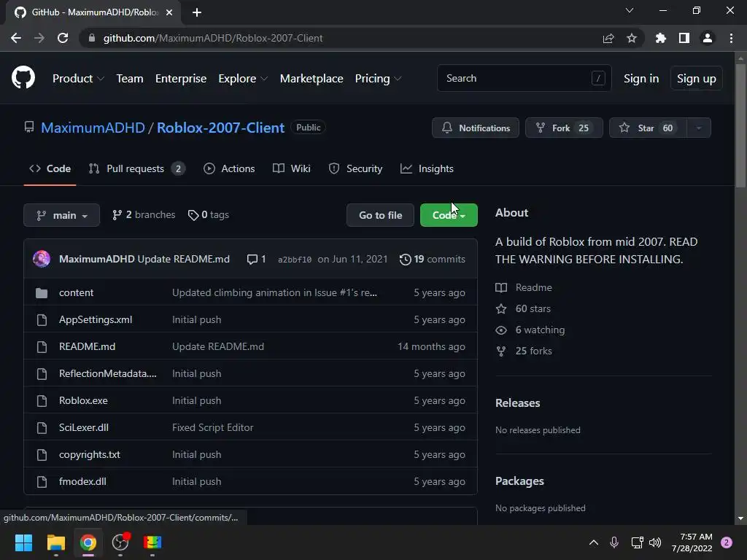This screenshot has height=560, width=747.
Task: Open the Wiki tab
Action: (292, 168)
